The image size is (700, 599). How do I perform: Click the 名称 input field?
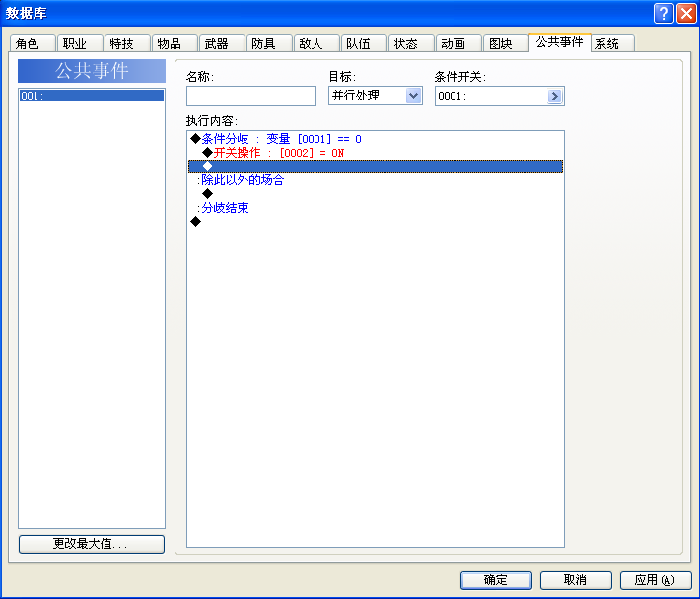(x=251, y=96)
